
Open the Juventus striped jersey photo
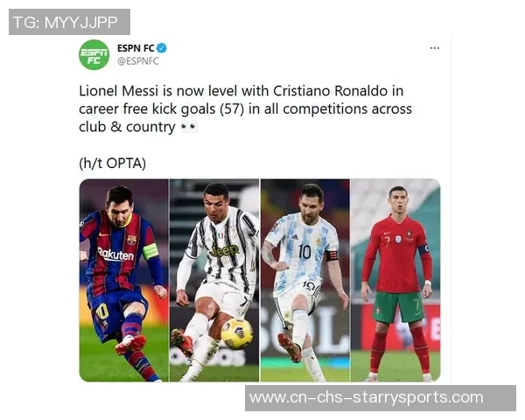(214, 280)
